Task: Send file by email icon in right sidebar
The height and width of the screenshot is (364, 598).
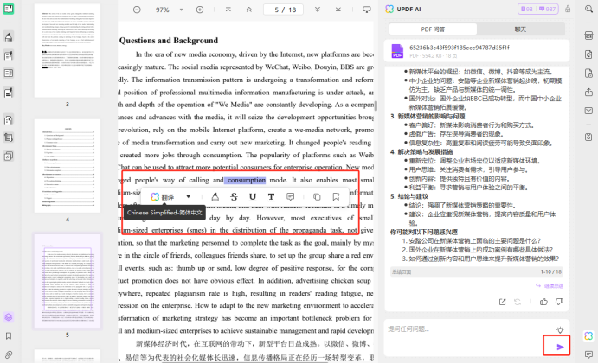Action: [x=588, y=111]
